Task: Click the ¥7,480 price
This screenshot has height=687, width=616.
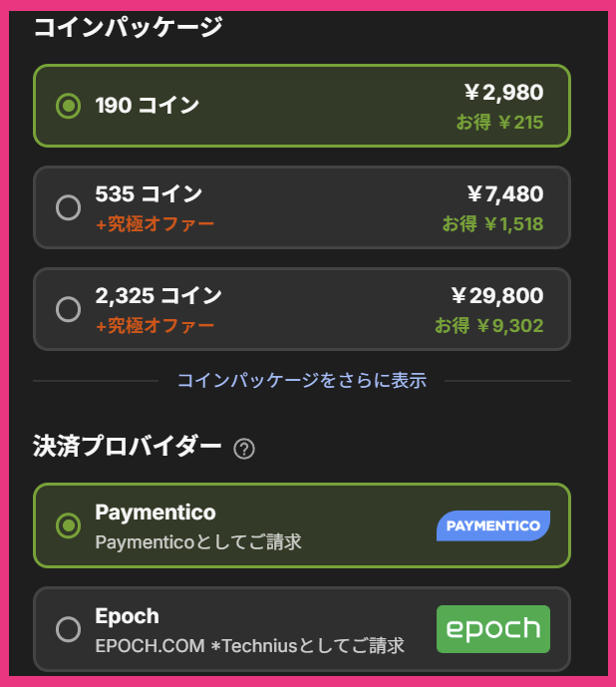Action: pos(504,194)
